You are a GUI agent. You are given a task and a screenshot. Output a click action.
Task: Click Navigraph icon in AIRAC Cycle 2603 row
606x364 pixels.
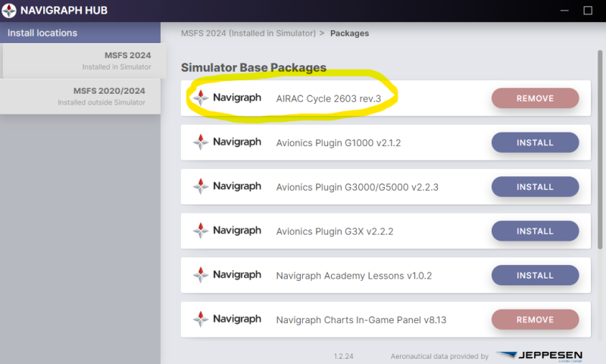click(x=201, y=98)
